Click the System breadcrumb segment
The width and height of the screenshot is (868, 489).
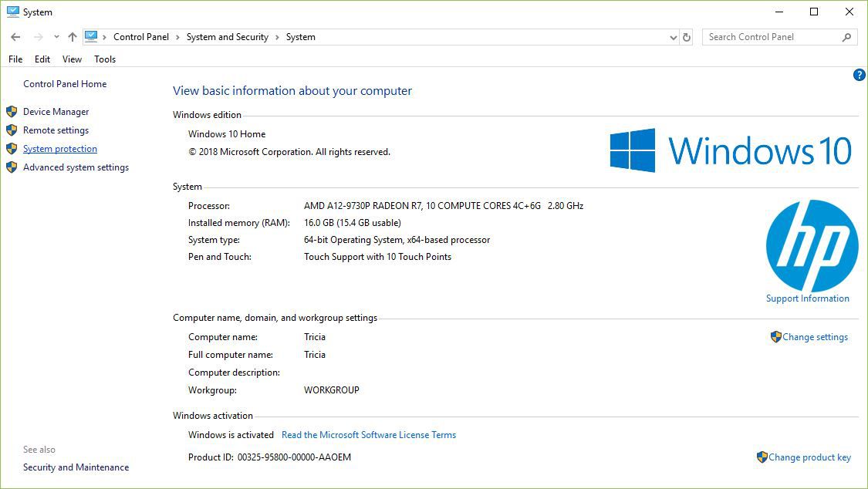coord(301,37)
